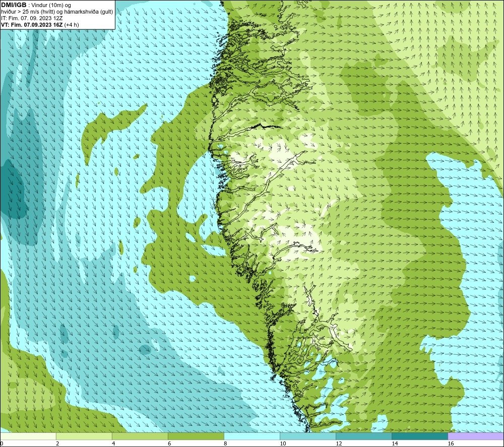Click the green 4–6 m/s legend swatch
Screen dimensions: 504x447
coord(140,436)
